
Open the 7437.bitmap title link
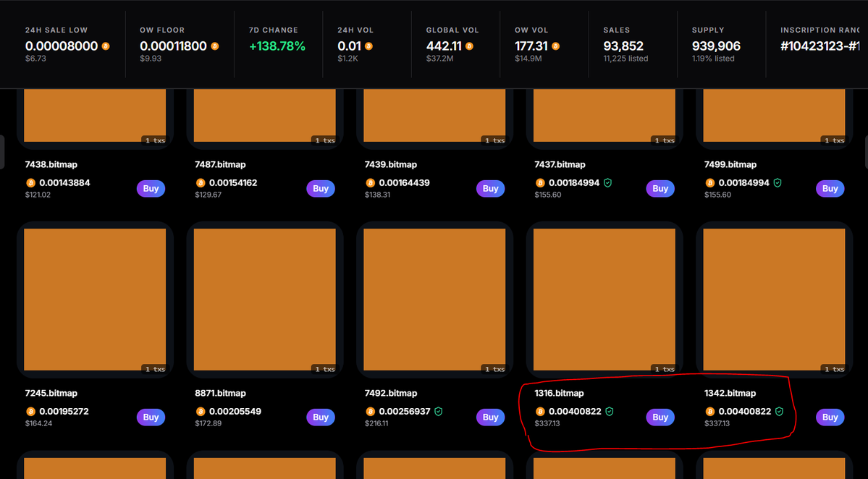(x=560, y=164)
